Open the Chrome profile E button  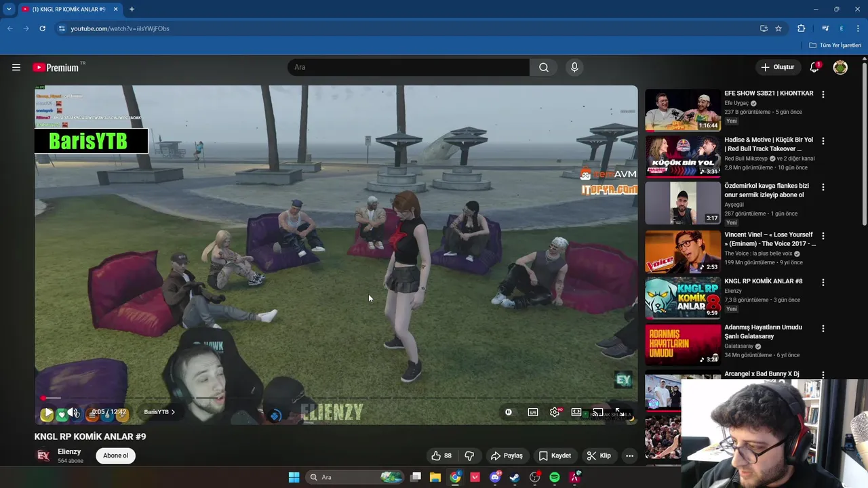click(842, 28)
